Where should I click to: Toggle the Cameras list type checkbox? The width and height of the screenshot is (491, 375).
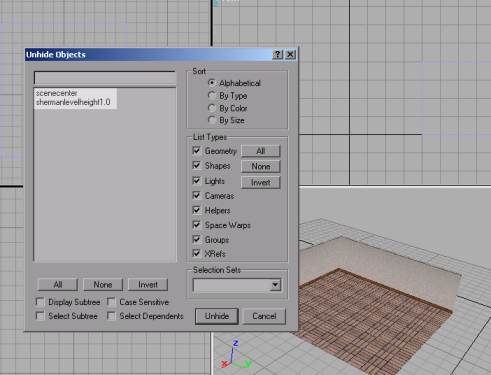coord(197,195)
